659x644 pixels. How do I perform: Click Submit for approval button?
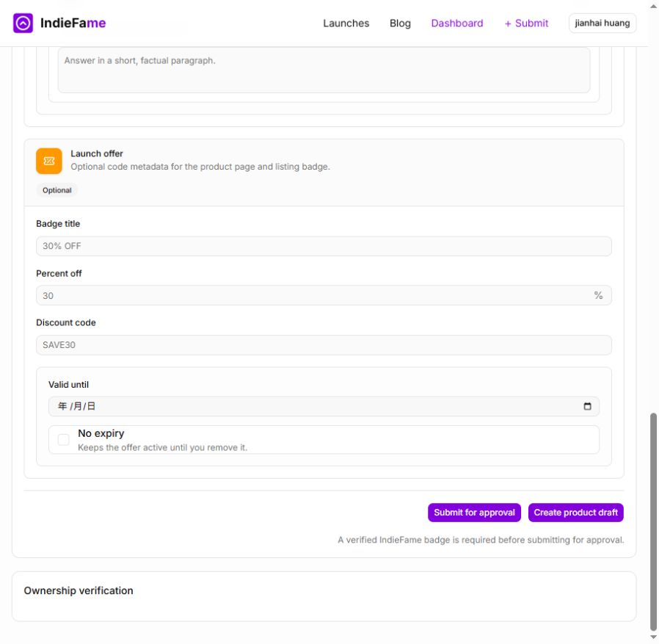coord(474,513)
